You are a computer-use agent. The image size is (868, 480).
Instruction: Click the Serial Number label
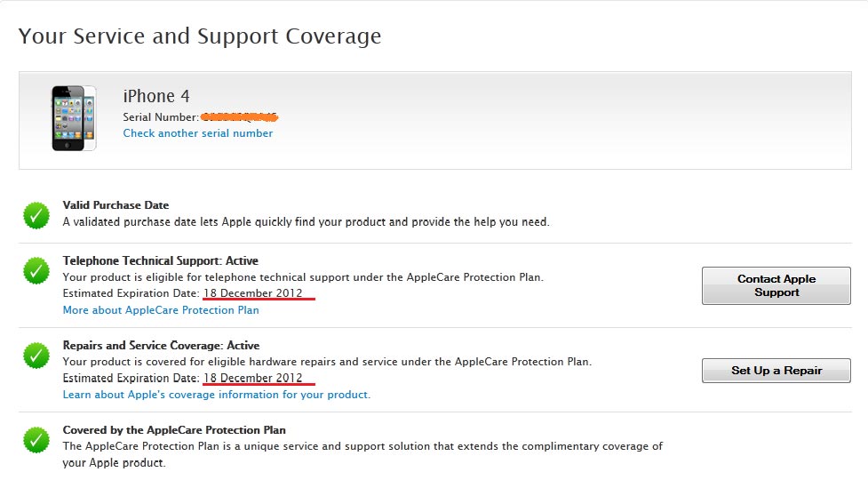pyautogui.click(x=161, y=117)
